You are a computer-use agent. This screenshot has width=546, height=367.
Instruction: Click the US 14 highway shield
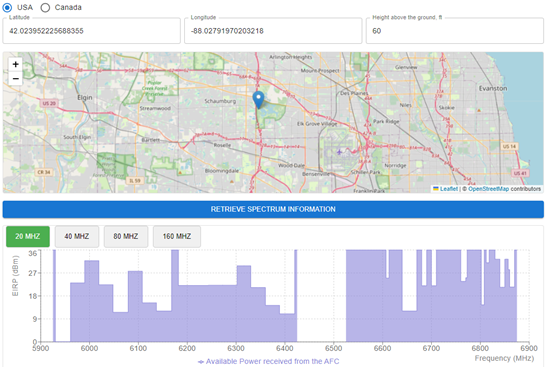pyautogui.click(x=509, y=146)
